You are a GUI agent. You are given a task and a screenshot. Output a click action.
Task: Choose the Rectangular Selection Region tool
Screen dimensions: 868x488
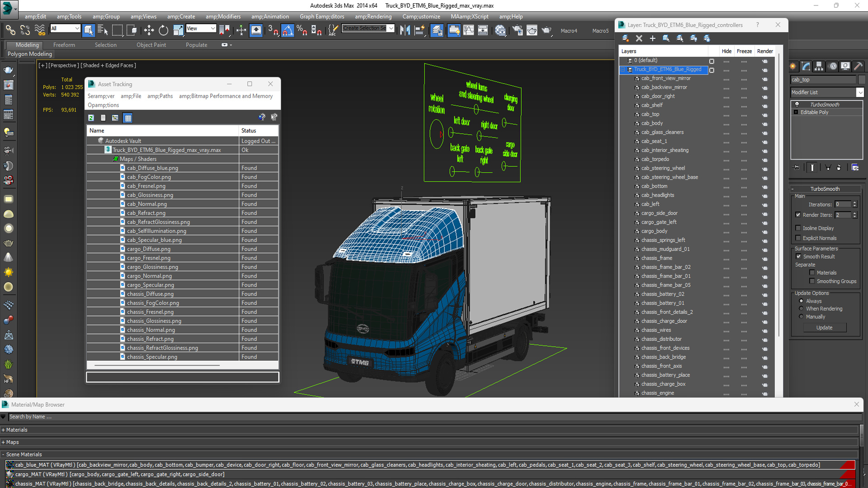[117, 30]
